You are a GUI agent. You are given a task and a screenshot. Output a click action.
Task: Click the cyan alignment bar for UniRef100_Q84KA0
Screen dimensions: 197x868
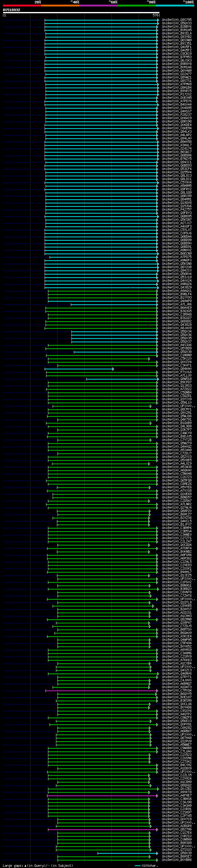(79, 369)
